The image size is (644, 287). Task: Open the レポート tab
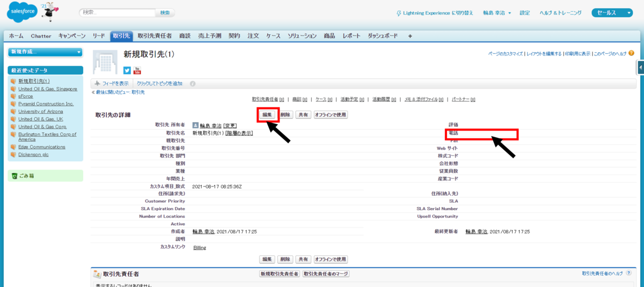tap(351, 36)
